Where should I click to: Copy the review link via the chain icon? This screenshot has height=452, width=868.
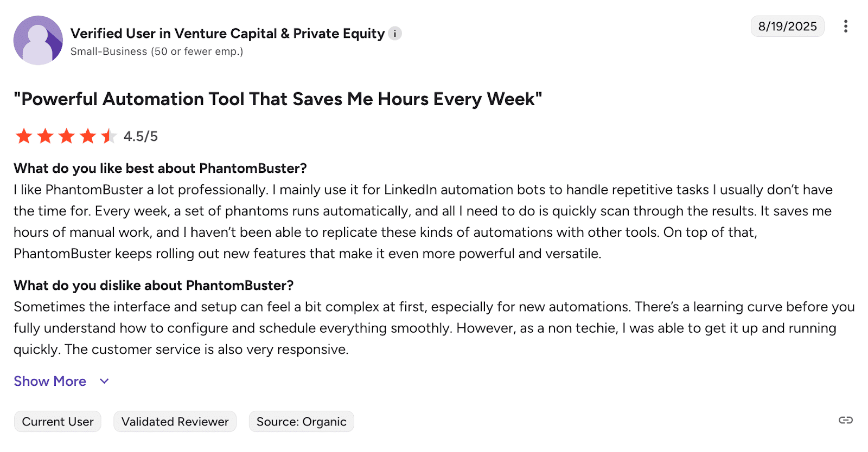pos(845,420)
